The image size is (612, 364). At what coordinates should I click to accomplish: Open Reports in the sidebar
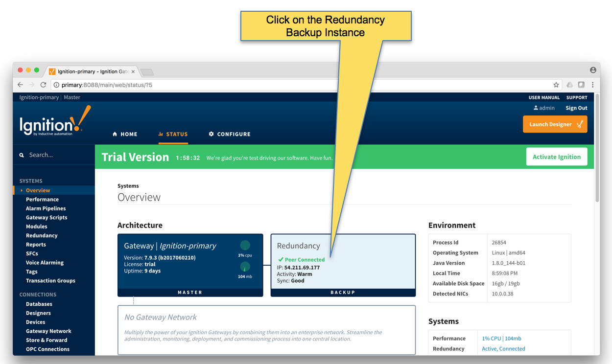36,245
